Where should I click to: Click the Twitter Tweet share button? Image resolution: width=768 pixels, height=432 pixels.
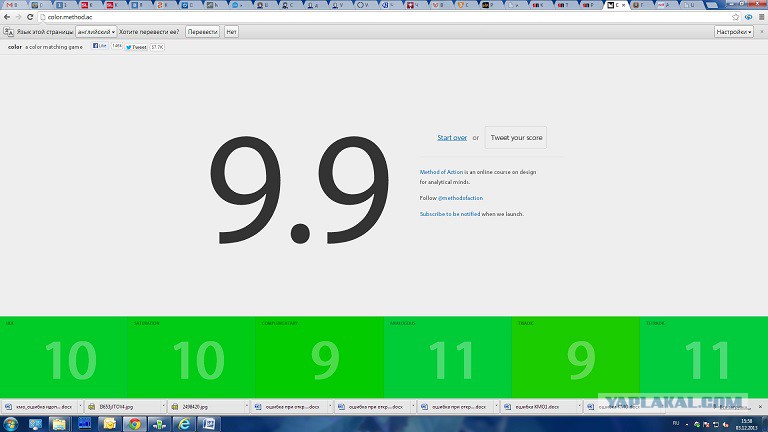[136, 47]
